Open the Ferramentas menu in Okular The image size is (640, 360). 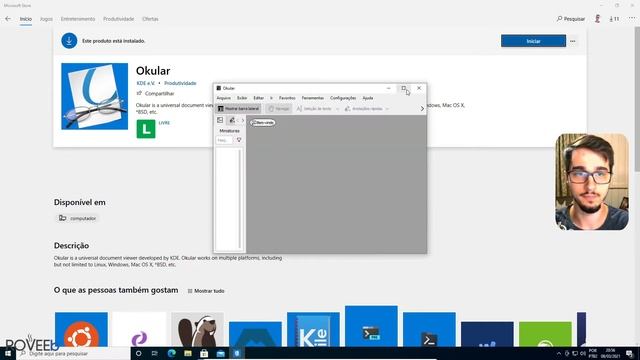click(x=313, y=98)
